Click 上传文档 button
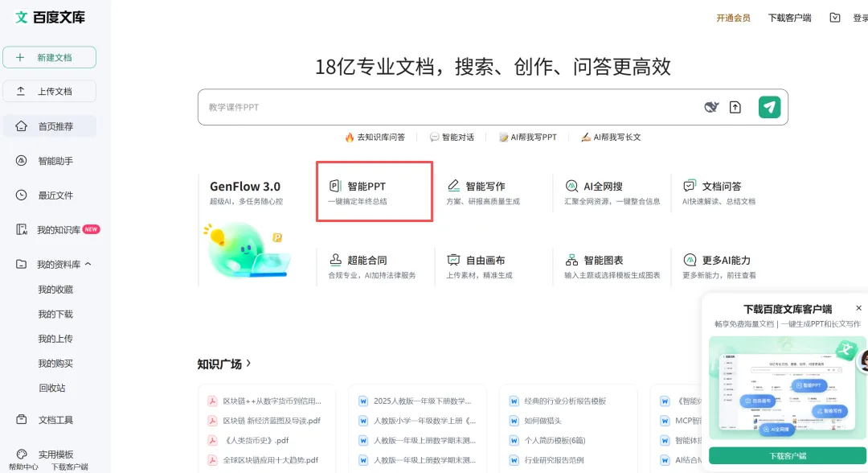 pos(49,91)
